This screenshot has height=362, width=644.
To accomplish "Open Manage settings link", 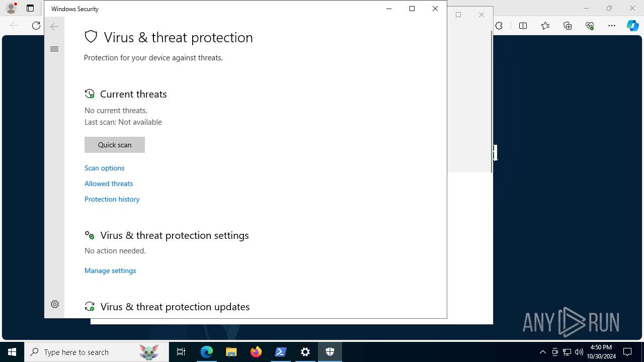I will click(110, 270).
